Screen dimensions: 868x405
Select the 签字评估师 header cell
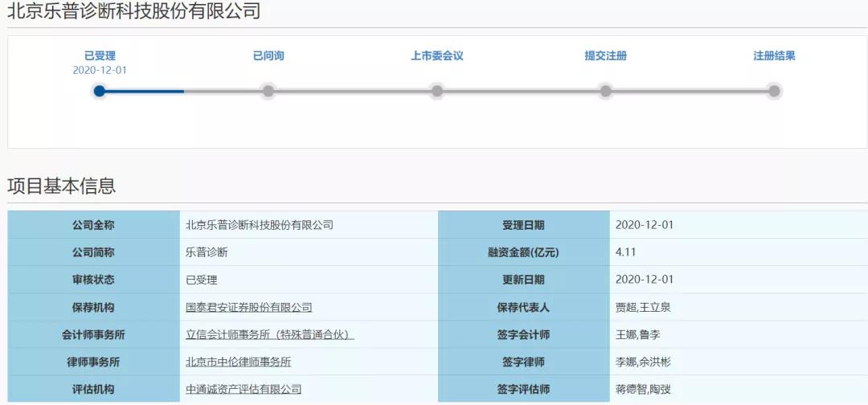(x=524, y=389)
